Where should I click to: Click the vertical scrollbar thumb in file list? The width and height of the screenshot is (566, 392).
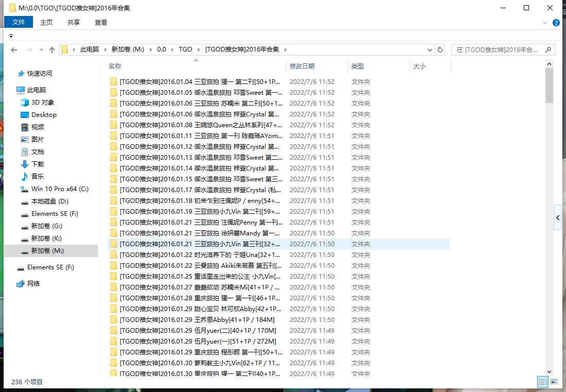pyautogui.click(x=549, y=86)
